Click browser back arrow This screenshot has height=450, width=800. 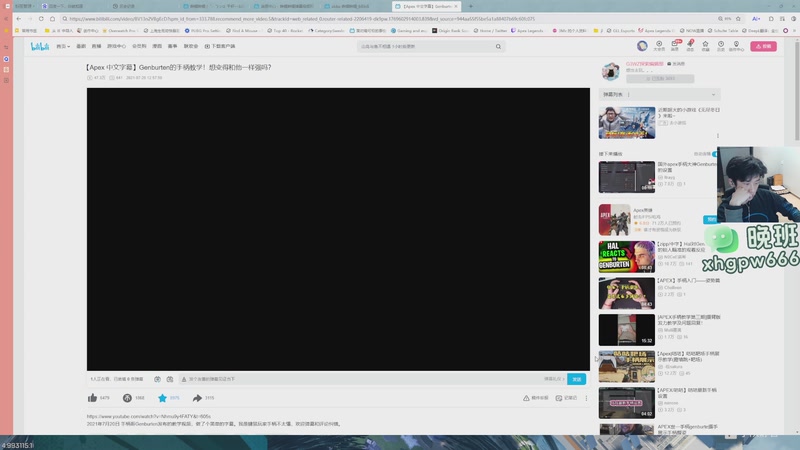19,19
